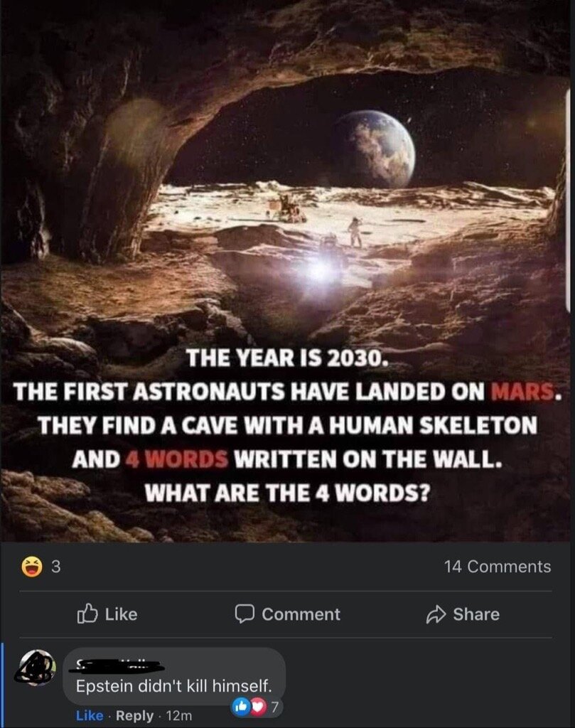Open the Mars cave meme image
The height and width of the screenshot is (728, 575).
(286, 271)
